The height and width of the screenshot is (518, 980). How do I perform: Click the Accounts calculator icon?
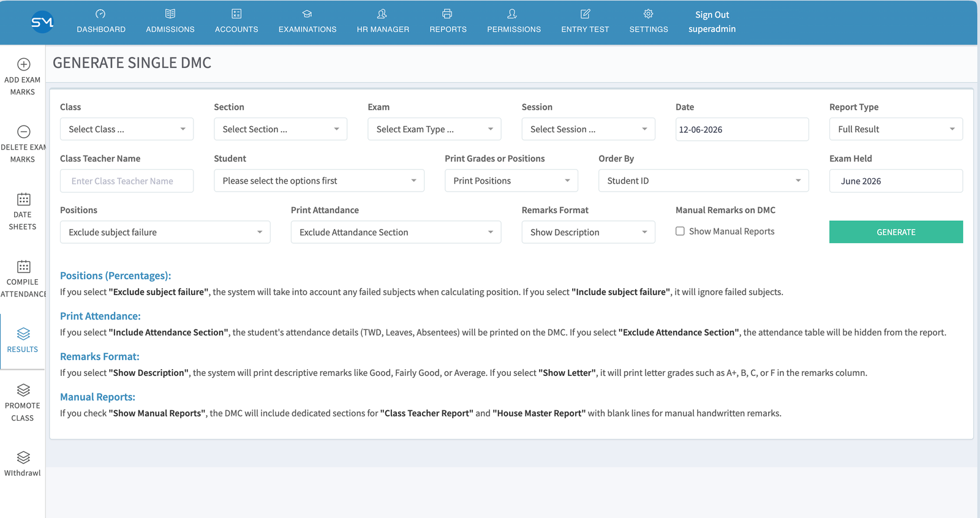(236, 13)
